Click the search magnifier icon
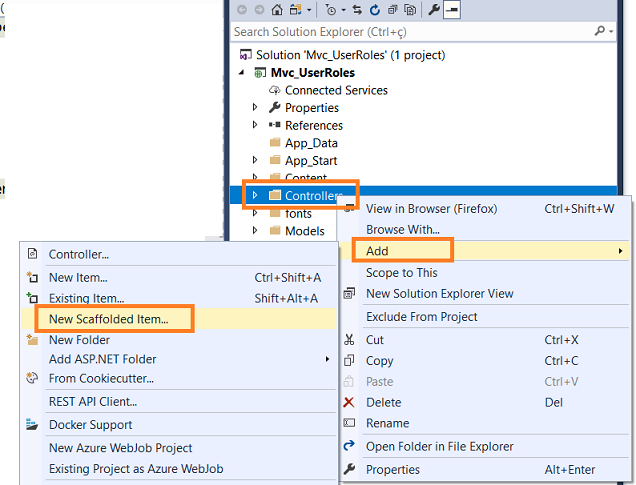This screenshot has width=636, height=485. coord(600,31)
